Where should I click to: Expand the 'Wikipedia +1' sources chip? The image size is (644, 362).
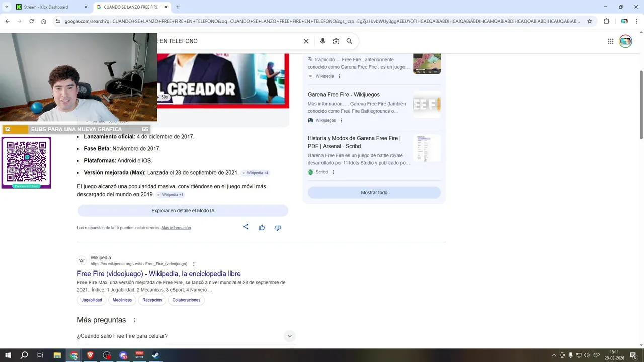click(x=171, y=195)
